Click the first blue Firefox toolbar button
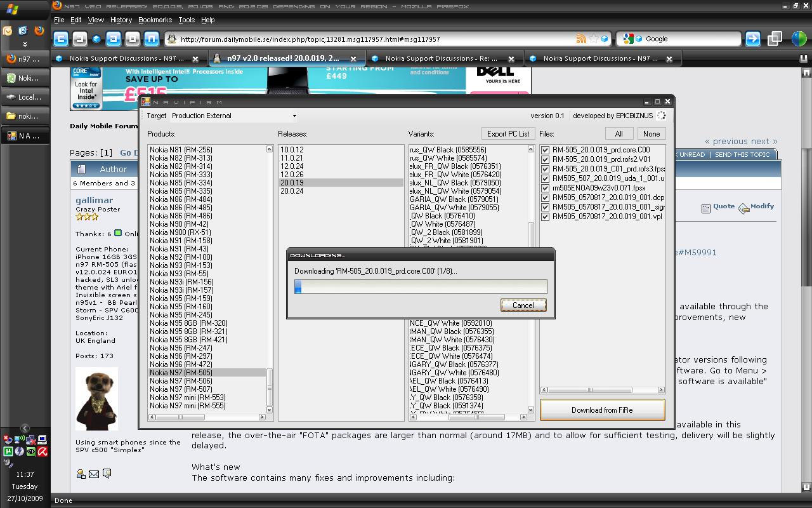812x508 pixels. (x=60, y=39)
